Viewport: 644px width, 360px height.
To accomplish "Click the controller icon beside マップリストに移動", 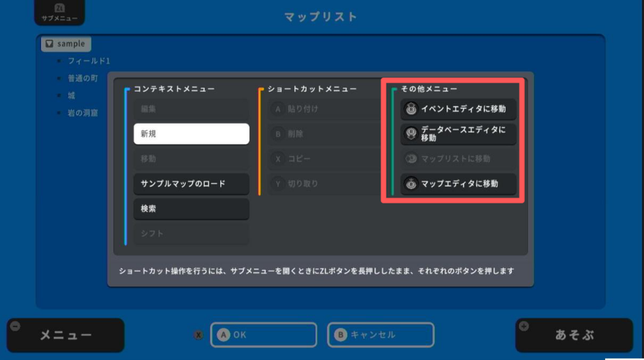I will coord(411,159).
